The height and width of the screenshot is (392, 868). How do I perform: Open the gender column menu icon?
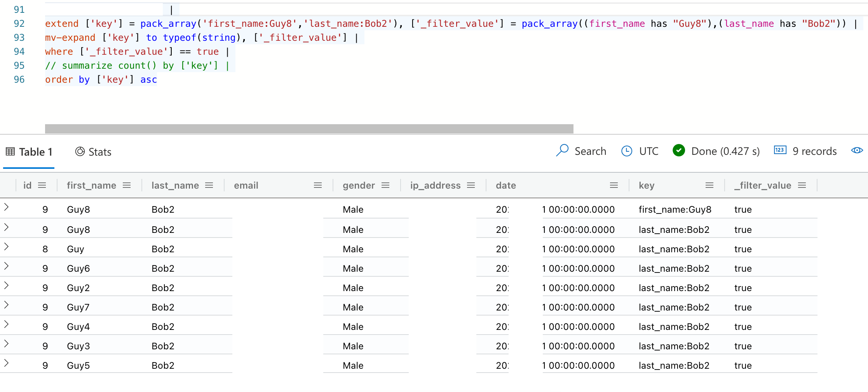coord(386,185)
